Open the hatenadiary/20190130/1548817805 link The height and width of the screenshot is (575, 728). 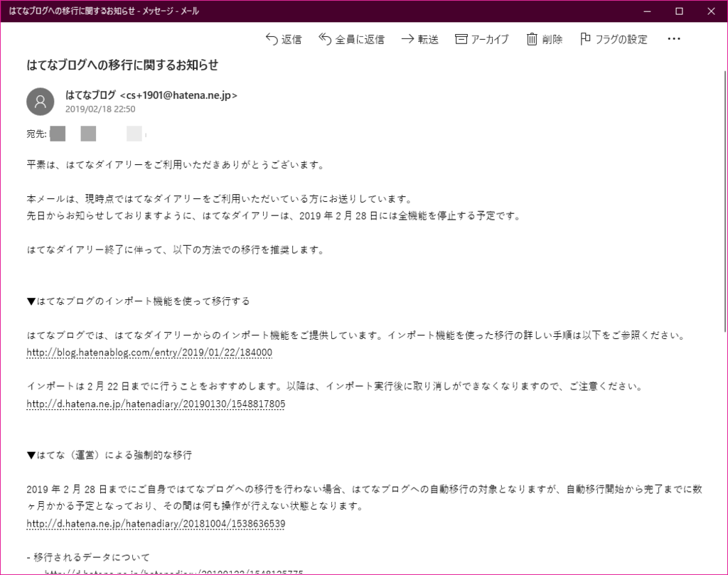click(x=156, y=404)
